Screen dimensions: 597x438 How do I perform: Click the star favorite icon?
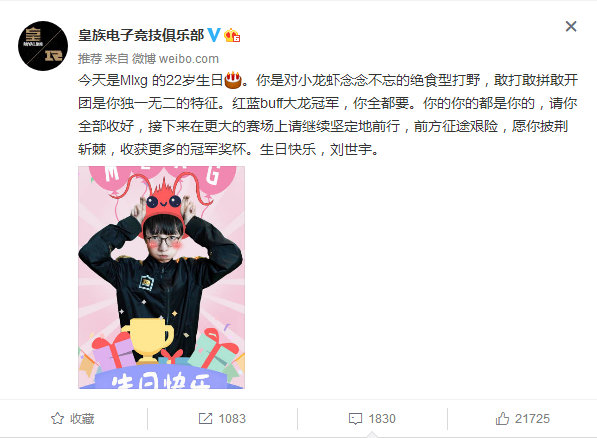tap(57, 418)
